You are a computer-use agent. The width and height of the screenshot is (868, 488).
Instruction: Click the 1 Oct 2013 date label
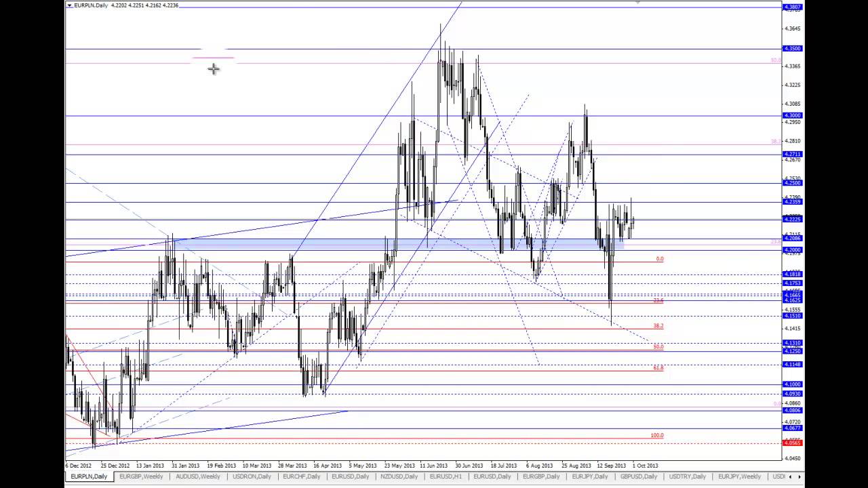(x=645, y=466)
